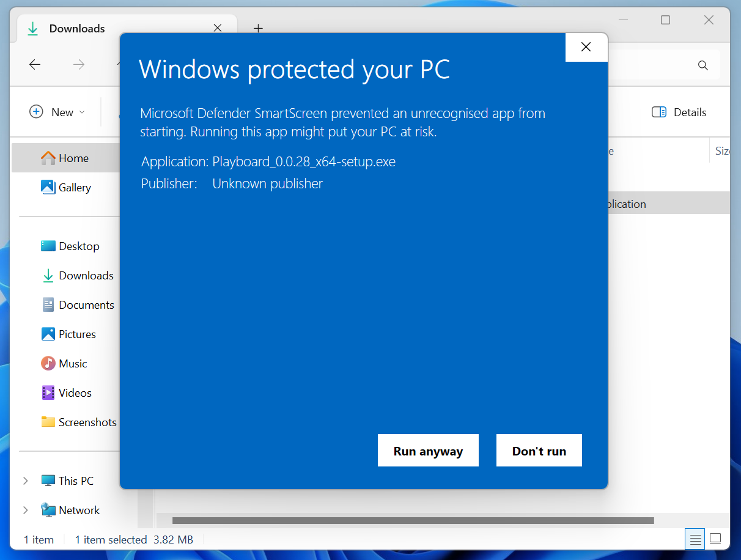The width and height of the screenshot is (741, 560).
Task: Click the Gallery icon in sidebar
Action: pos(48,188)
